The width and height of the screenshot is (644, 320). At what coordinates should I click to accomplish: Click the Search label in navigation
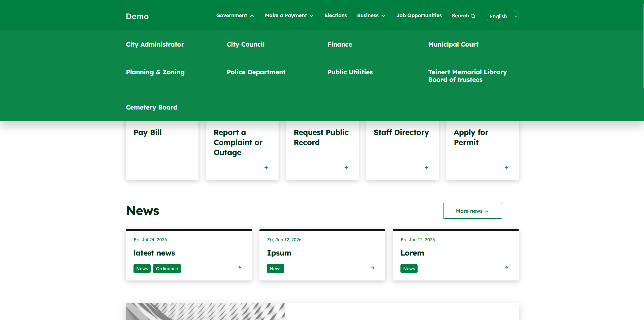(460, 16)
